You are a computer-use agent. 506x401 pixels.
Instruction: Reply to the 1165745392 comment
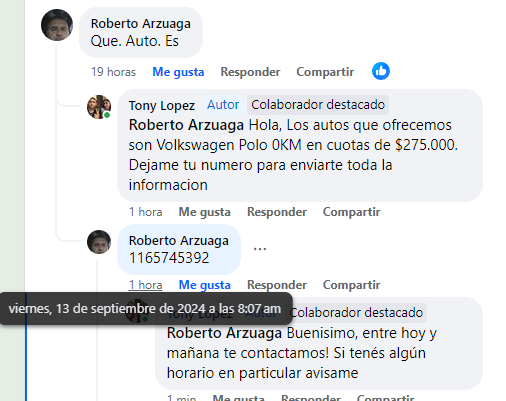pyautogui.click(x=277, y=285)
